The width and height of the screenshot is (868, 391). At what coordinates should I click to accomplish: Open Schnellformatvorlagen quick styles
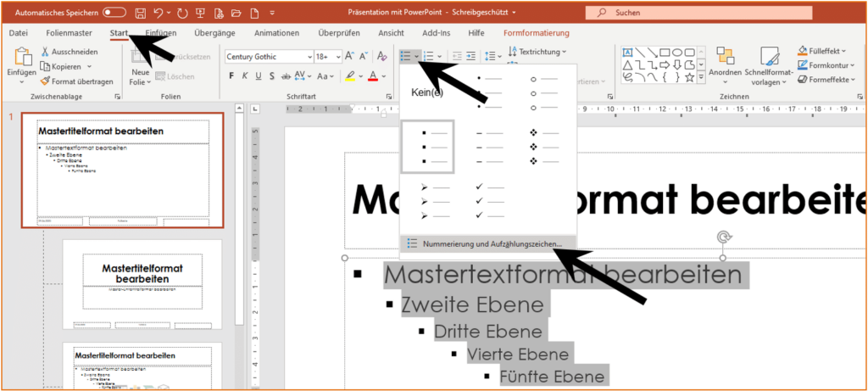(769, 66)
